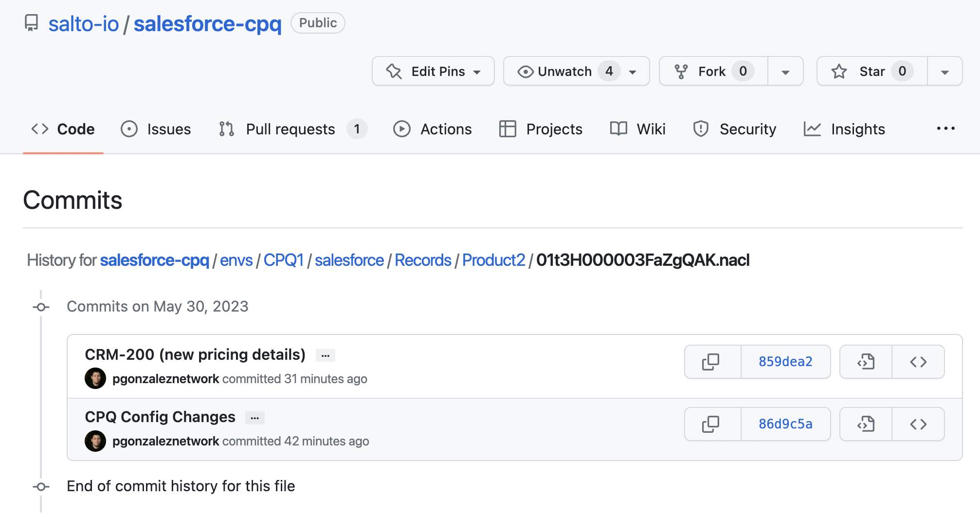Click salesforce-cpq in the history breadcrumb
This screenshot has width=980, height=517.
pos(155,260)
